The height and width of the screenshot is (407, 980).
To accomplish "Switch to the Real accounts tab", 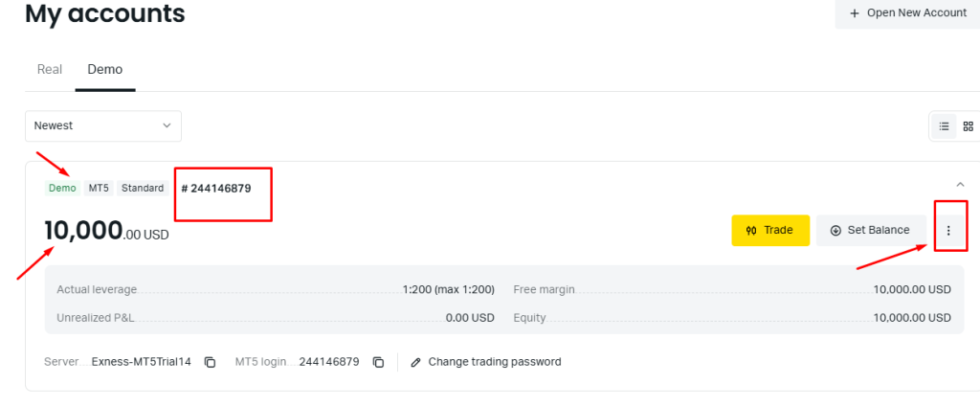I will coord(50,69).
